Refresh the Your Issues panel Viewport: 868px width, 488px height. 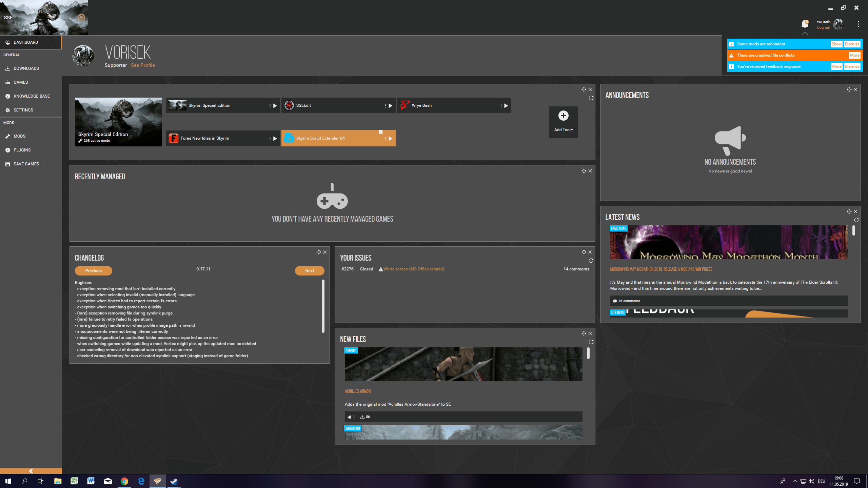pos(591,261)
